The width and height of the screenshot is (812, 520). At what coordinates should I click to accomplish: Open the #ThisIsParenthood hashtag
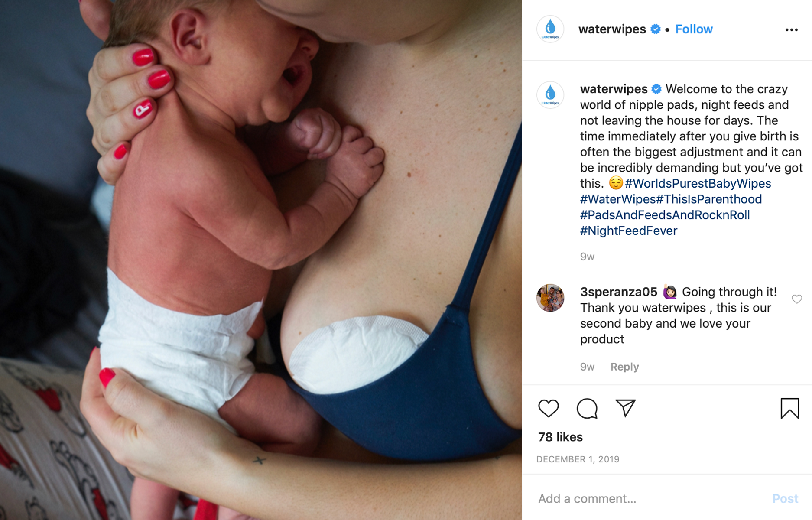(x=709, y=199)
